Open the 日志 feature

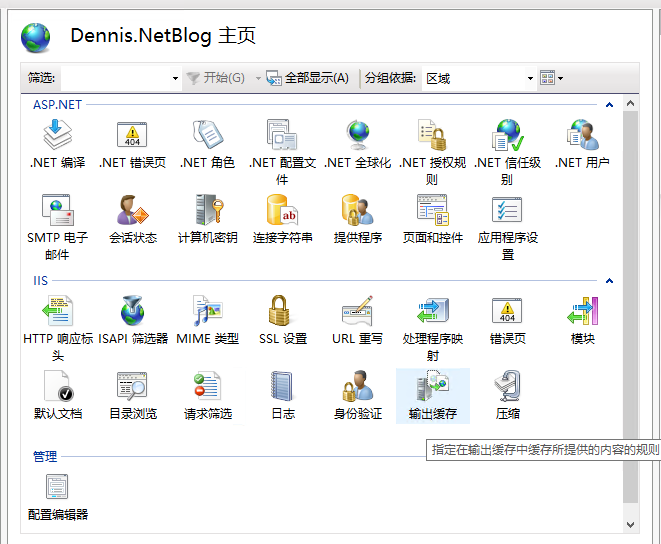[282, 396]
